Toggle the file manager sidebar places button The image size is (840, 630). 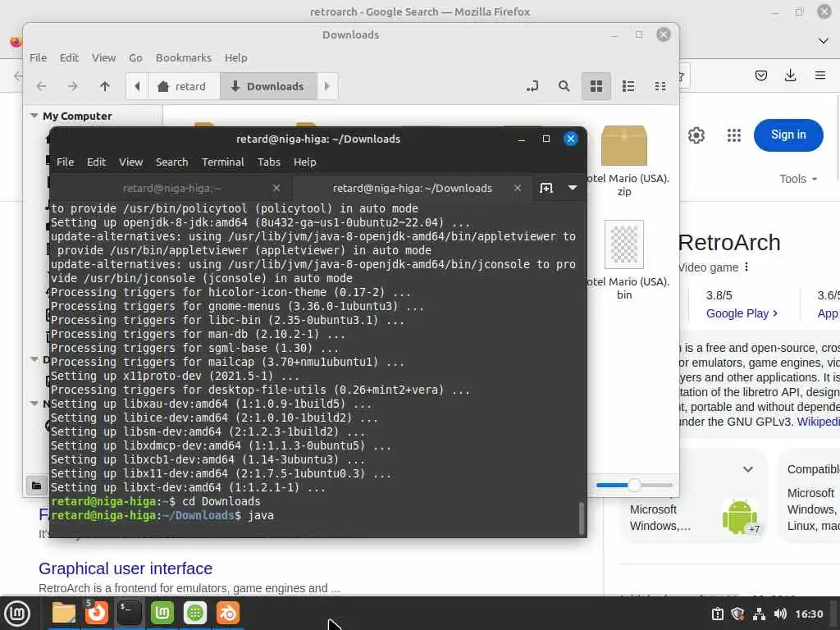[36, 486]
